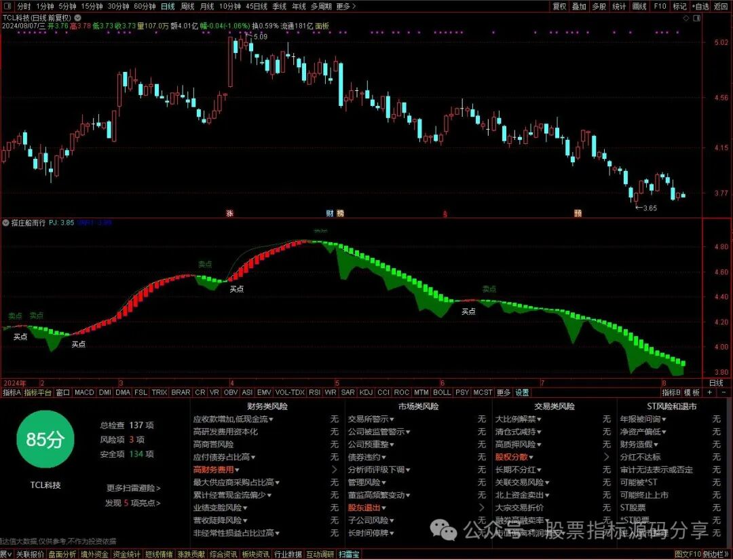Zoom in chart with the + button
The height and width of the screenshot is (560, 733).
tap(710, 392)
